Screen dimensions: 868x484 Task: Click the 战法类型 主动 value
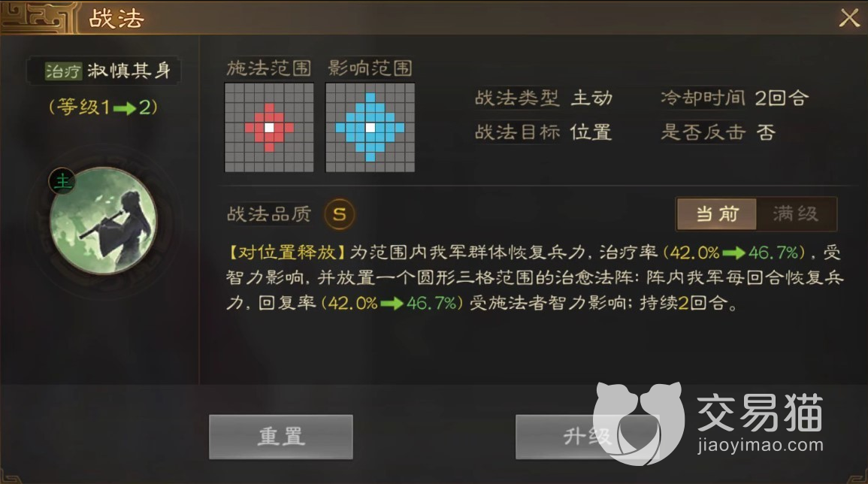tap(591, 98)
